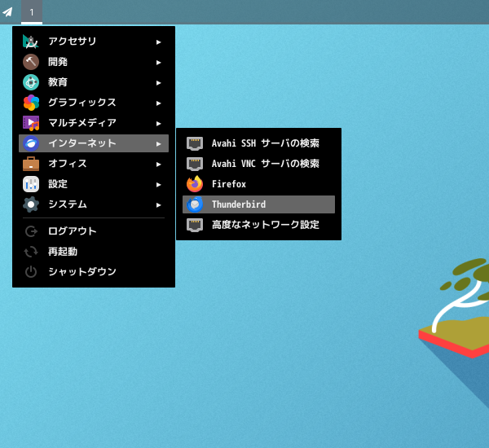Viewport: 489px width, 448px height.
Task: Click the シャットダウン power icon
Action: (x=31, y=272)
